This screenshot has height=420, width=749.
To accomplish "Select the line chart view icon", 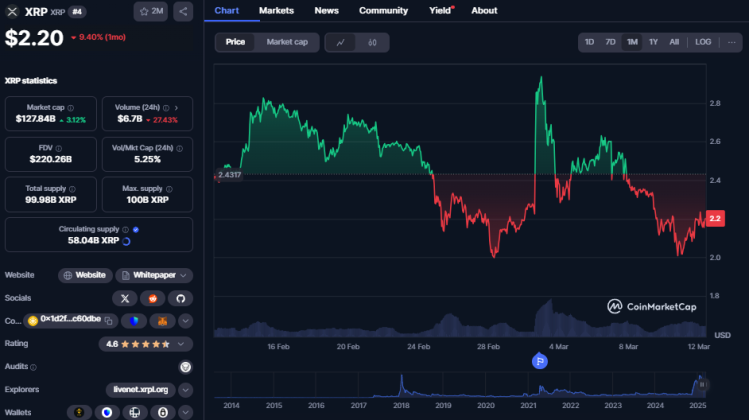I will coord(341,42).
